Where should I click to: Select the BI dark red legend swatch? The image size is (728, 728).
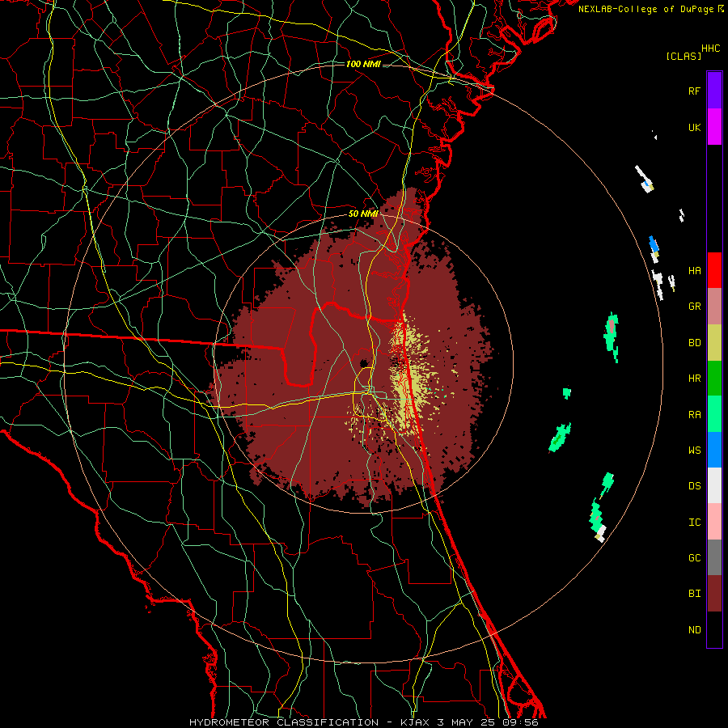[714, 594]
